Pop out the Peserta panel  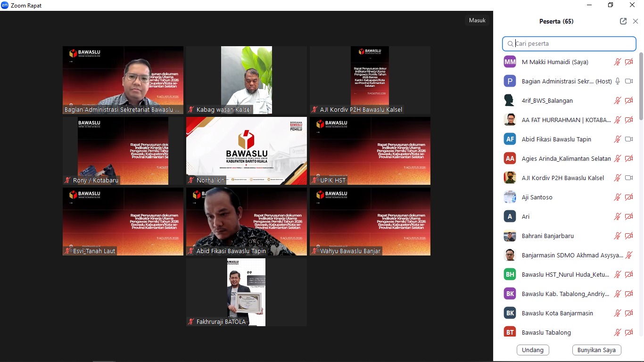(x=623, y=21)
